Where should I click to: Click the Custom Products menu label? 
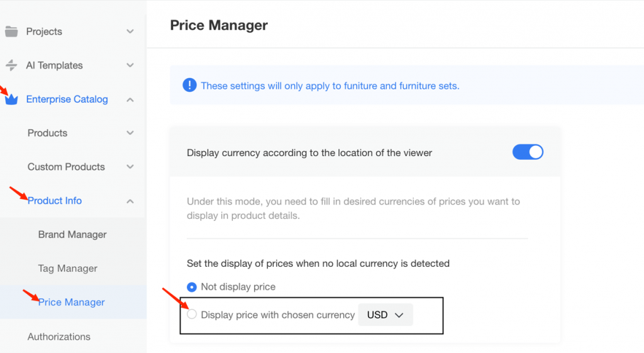coord(66,167)
